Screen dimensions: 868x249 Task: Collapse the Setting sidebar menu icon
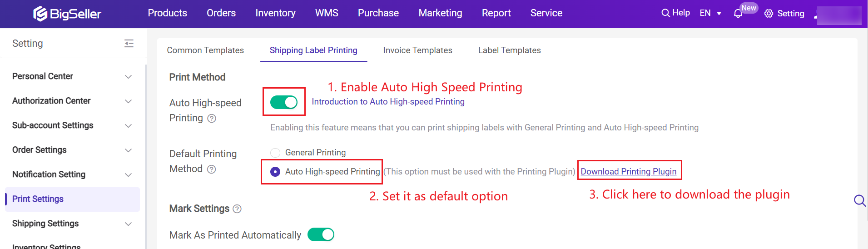click(129, 44)
